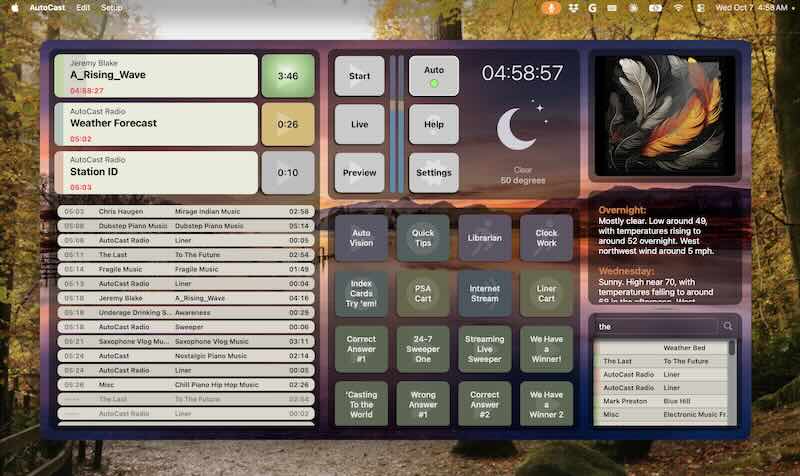The height and width of the screenshot is (476, 800).
Task: Click the Apple menu icon
Action: (15, 8)
